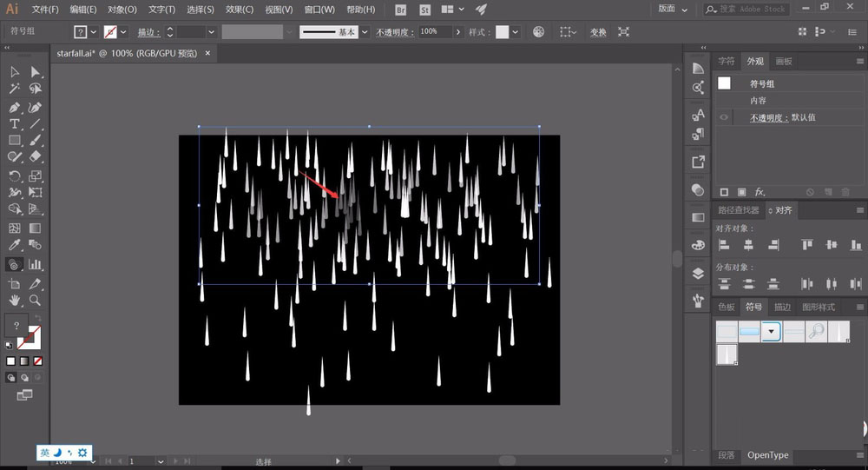The image size is (868, 470).
Task: Open the 基本 brush definition dropdown
Action: (365, 32)
